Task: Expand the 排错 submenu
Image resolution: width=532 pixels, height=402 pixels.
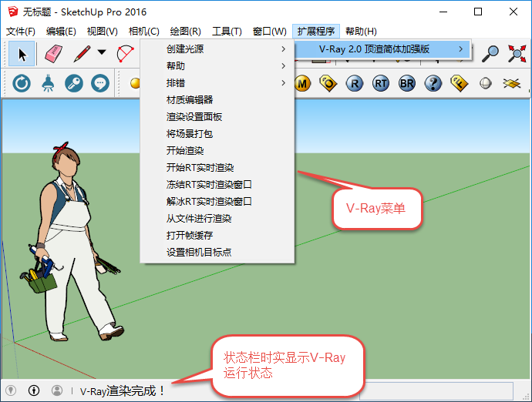Action: coord(217,83)
